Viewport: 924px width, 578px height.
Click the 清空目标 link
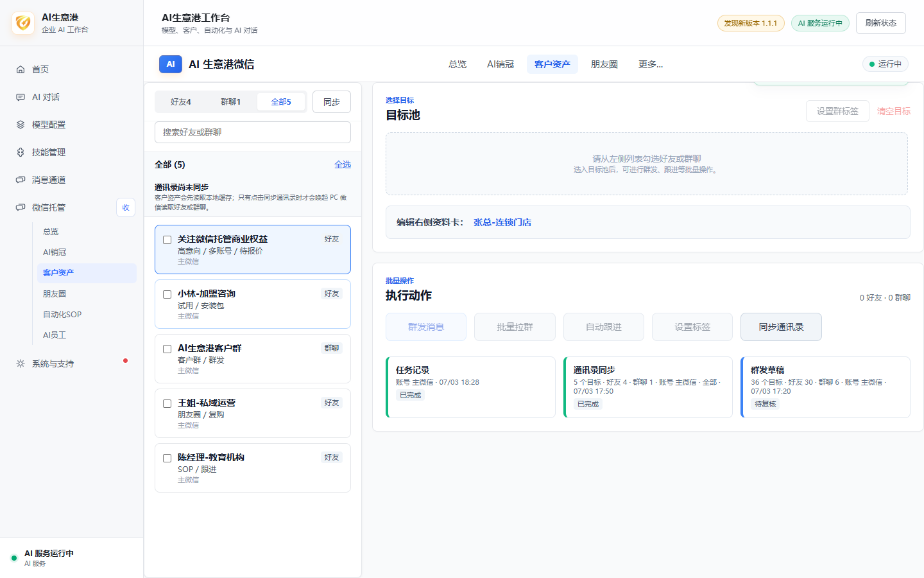894,111
